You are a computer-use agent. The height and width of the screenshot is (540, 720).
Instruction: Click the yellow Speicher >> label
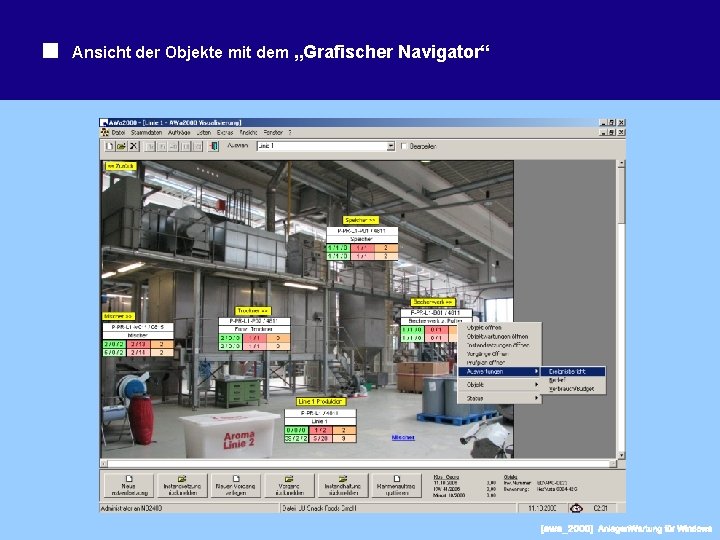pyautogui.click(x=361, y=220)
